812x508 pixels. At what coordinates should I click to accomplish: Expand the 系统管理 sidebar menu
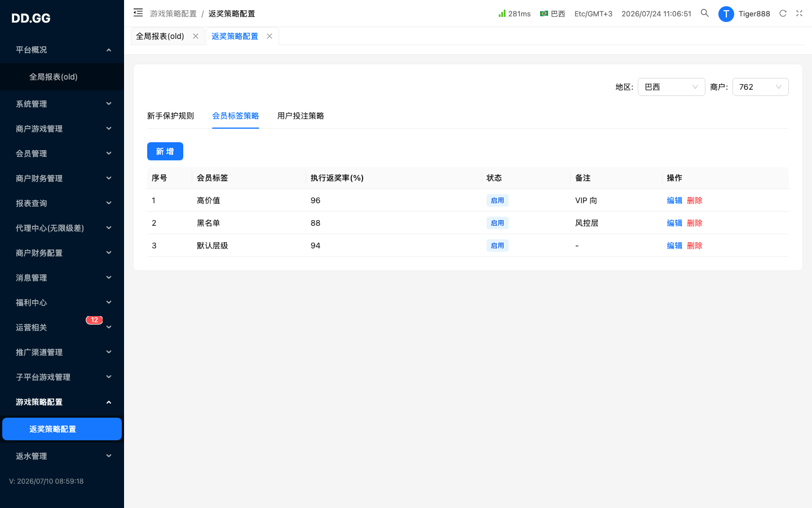62,104
